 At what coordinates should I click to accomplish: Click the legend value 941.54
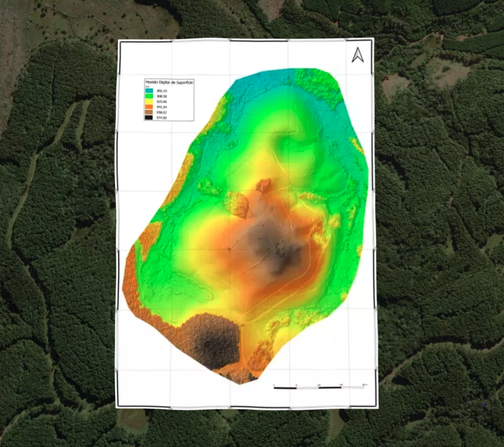(x=162, y=107)
